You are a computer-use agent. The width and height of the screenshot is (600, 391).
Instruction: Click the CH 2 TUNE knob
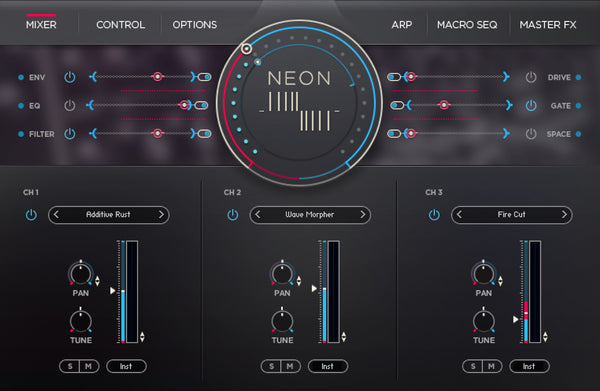tap(282, 321)
